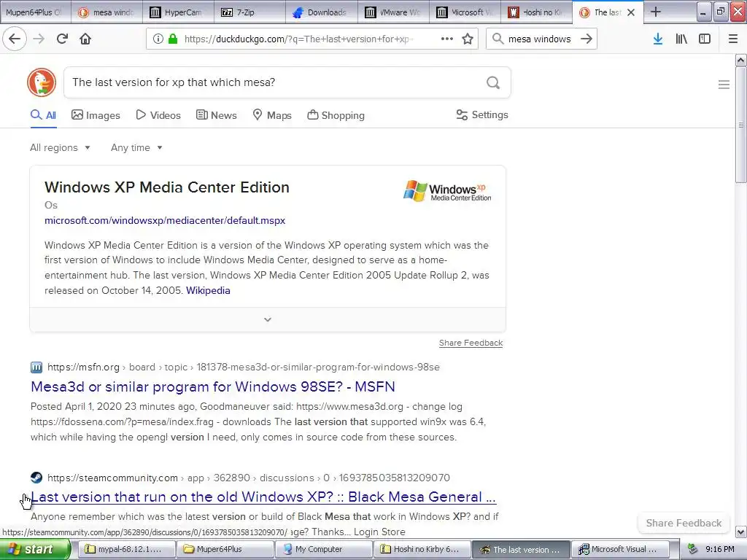Open 'Last version that run' Black Mesa result

263,497
